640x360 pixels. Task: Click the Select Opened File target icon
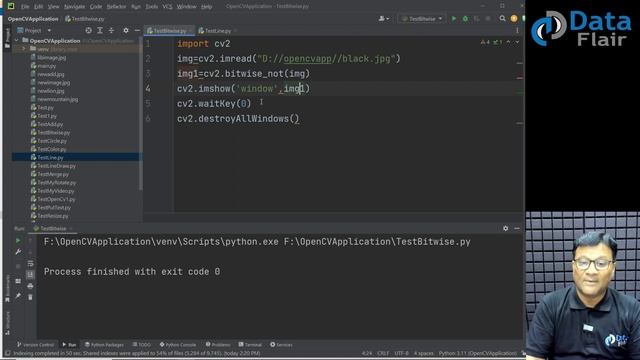[x=89, y=30]
